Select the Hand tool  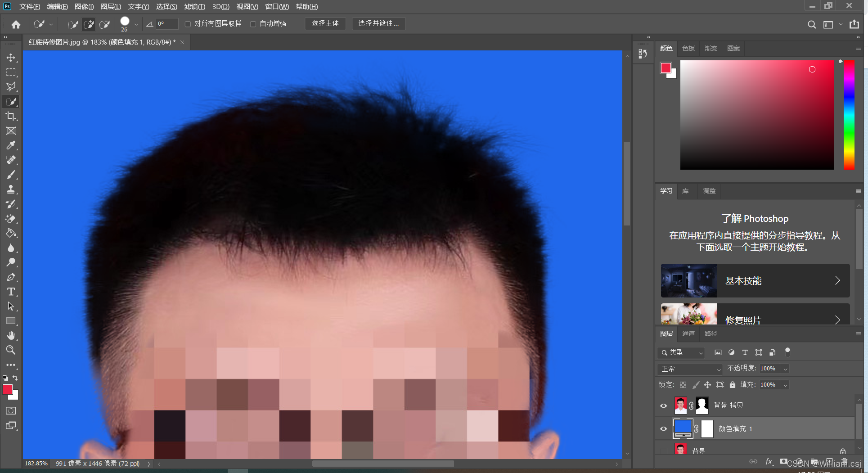tap(11, 336)
